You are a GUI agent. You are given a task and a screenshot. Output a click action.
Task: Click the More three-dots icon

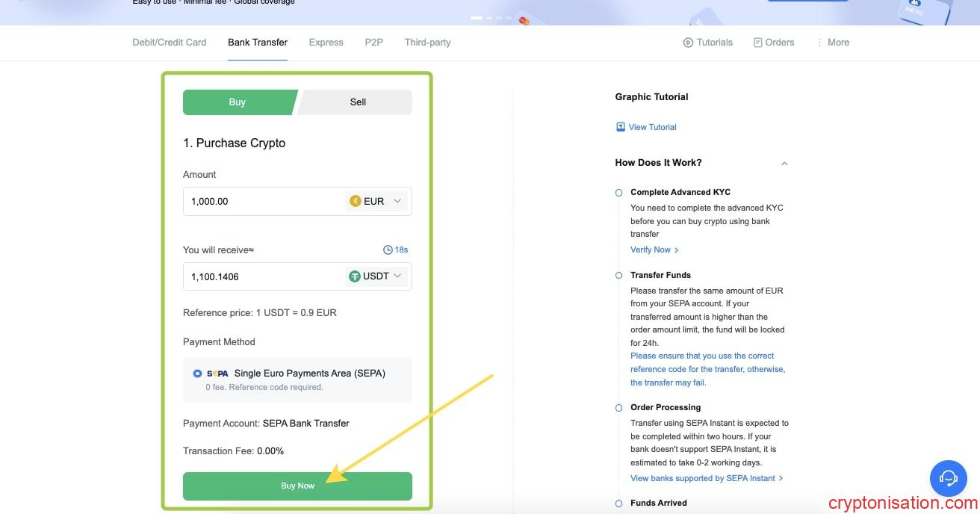point(819,43)
